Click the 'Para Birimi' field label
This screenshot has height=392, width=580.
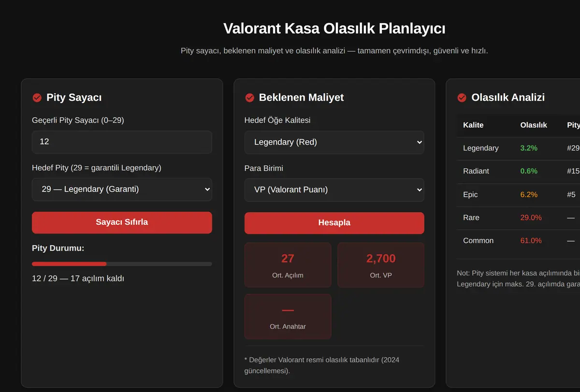(x=264, y=169)
